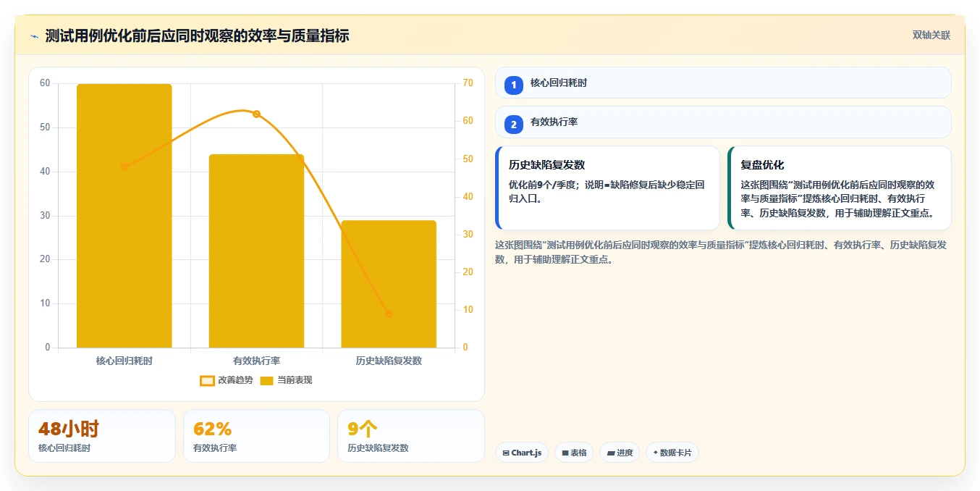980x491 pixels.
Task: Open the 核心回归耗时 list row
Action: click(x=723, y=83)
